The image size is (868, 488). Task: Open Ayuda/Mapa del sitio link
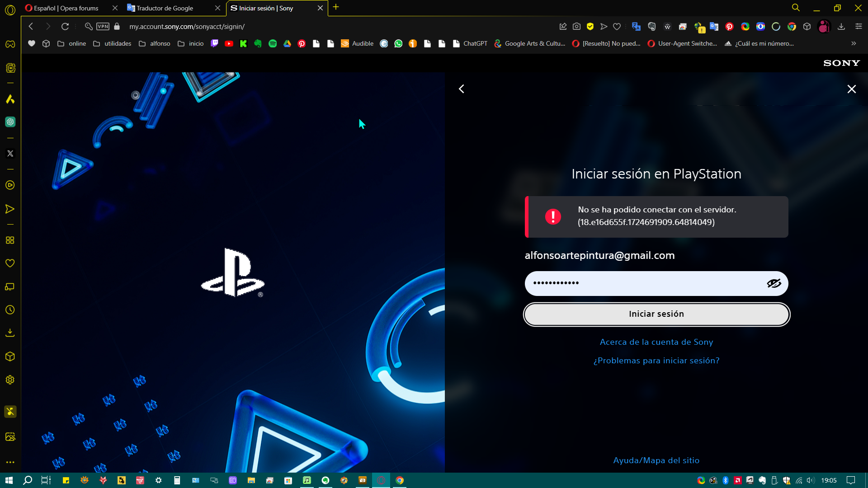coord(656,460)
